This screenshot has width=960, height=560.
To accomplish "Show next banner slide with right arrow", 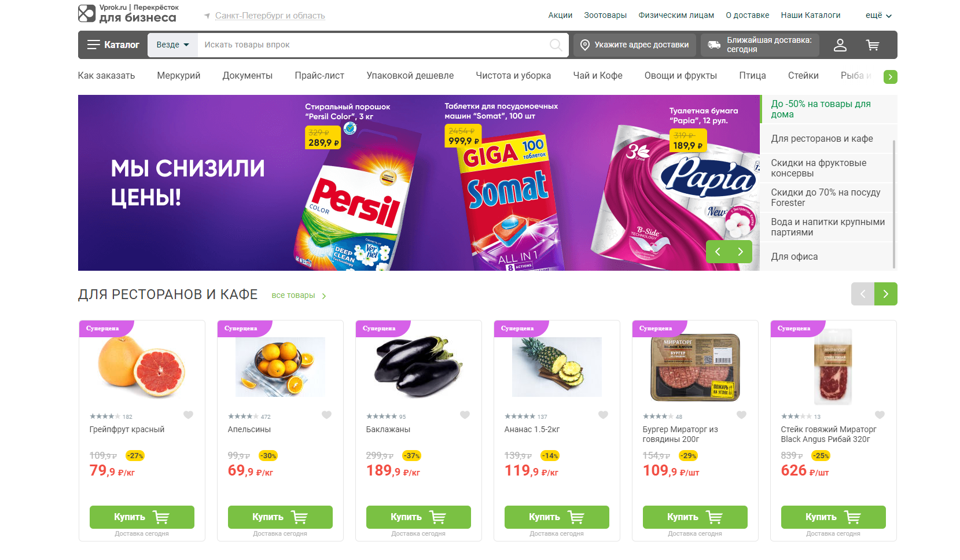I will click(740, 252).
